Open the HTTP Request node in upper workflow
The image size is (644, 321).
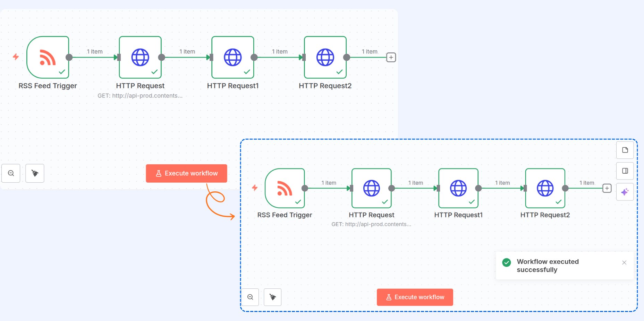pos(140,57)
